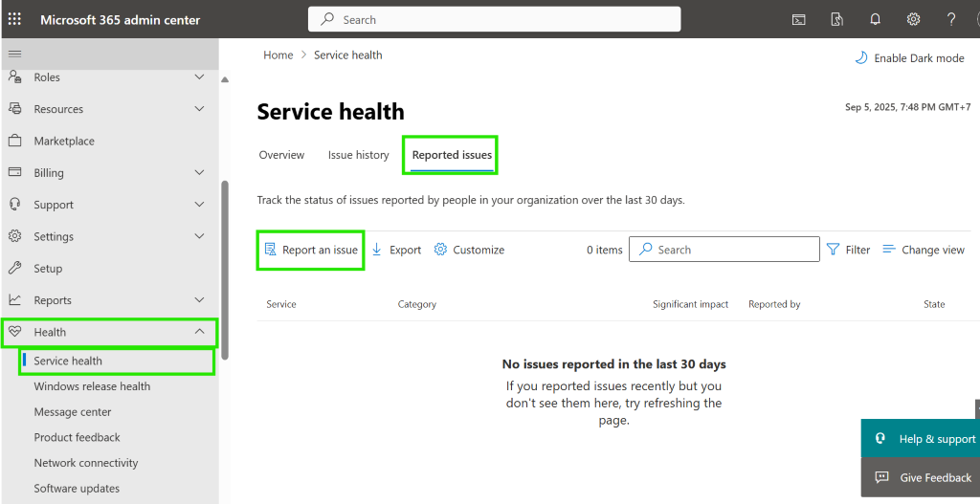This screenshot has width=980, height=504.
Task: Click the Customize button label
Action: (x=479, y=250)
